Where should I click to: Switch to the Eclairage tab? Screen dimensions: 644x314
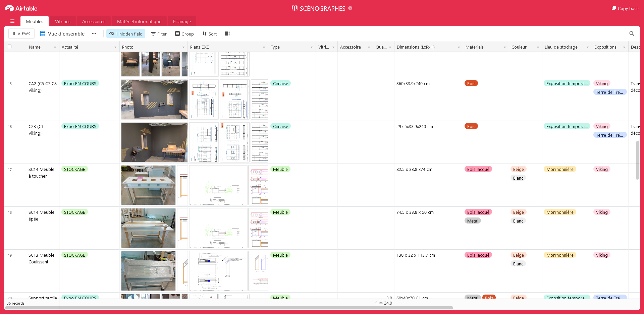click(182, 21)
